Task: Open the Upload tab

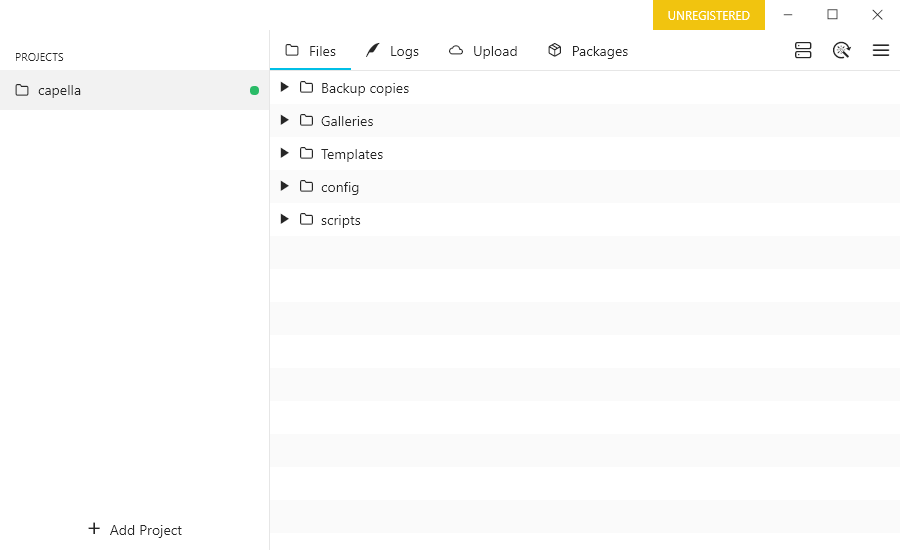Action: [483, 51]
